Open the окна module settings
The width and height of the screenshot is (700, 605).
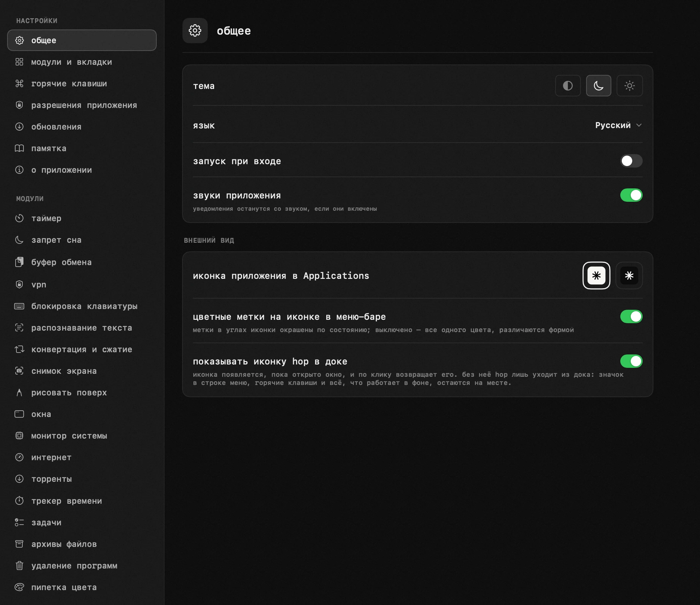tap(82, 414)
